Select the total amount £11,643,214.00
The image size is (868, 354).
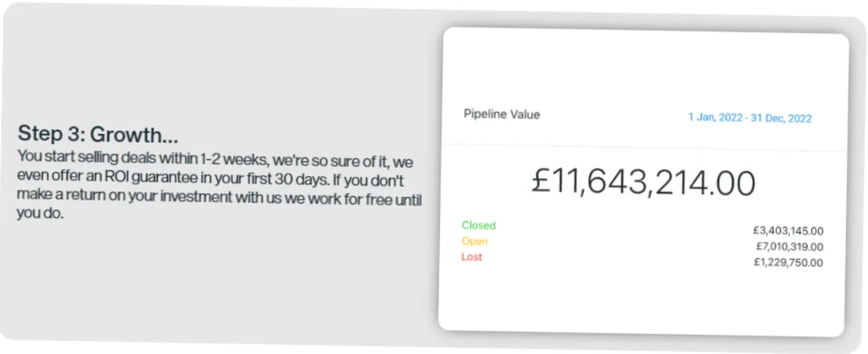pyautogui.click(x=643, y=183)
